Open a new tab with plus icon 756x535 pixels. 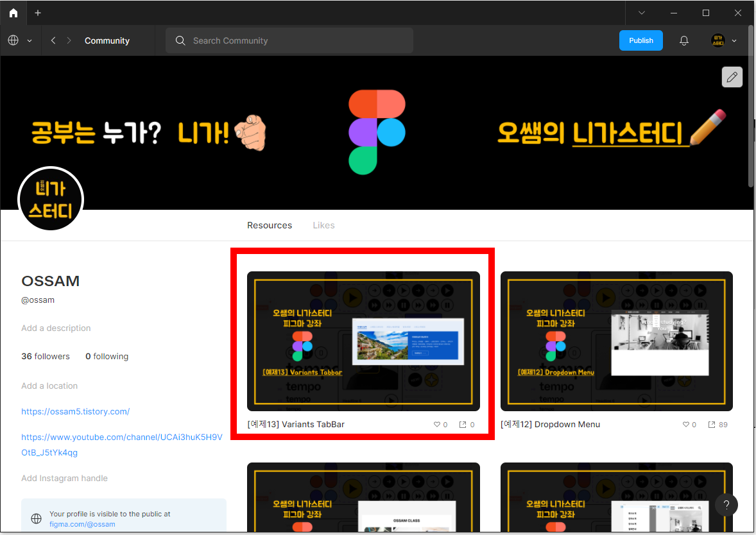38,13
